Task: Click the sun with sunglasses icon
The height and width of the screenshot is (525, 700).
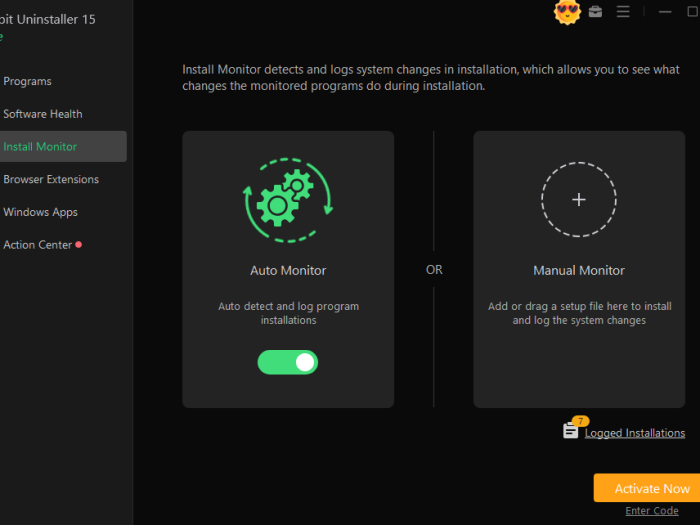Action: (567, 13)
